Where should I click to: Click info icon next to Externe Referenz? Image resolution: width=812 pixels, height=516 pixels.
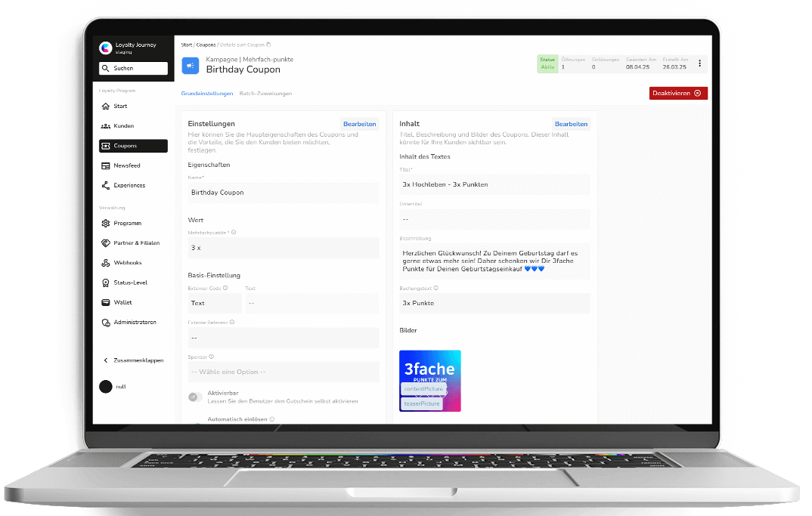coord(232,322)
